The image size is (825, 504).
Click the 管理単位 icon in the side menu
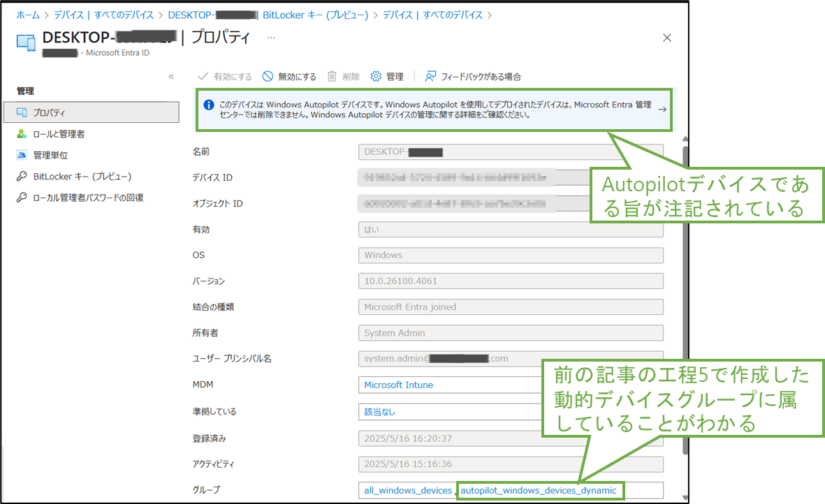click(22, 155)
